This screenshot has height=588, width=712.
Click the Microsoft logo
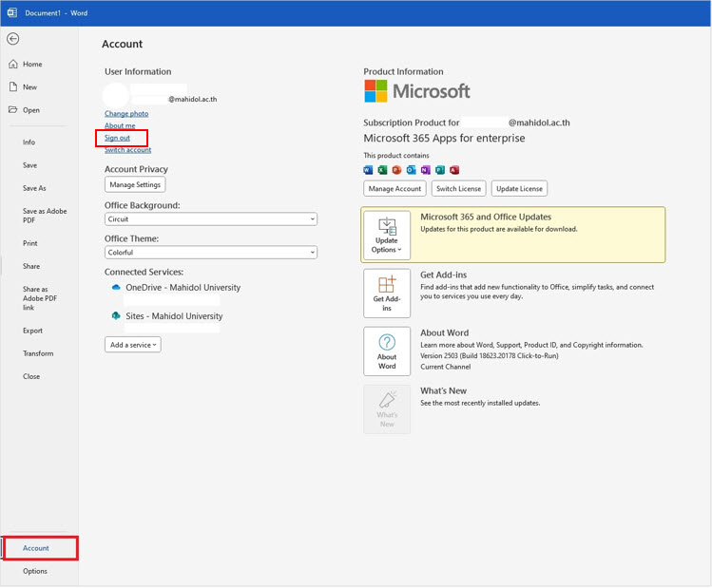coord(417,91)
